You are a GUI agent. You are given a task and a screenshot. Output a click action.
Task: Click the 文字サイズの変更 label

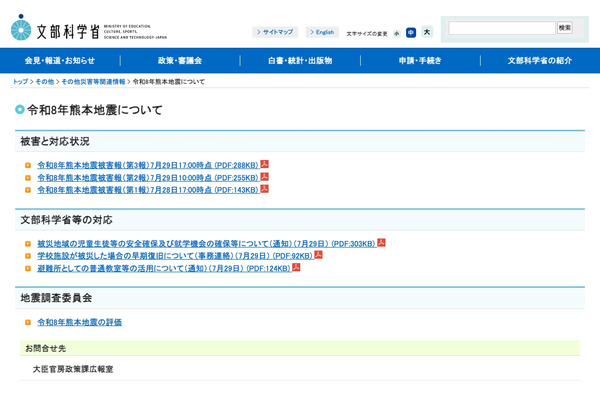(x=367, y=34)
